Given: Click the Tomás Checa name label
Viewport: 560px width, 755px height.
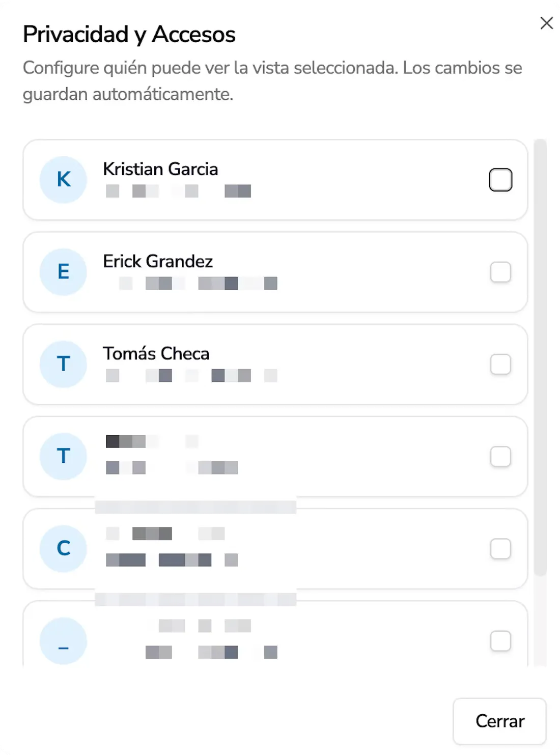Looking at the screenshot, I should click(156, 353).
